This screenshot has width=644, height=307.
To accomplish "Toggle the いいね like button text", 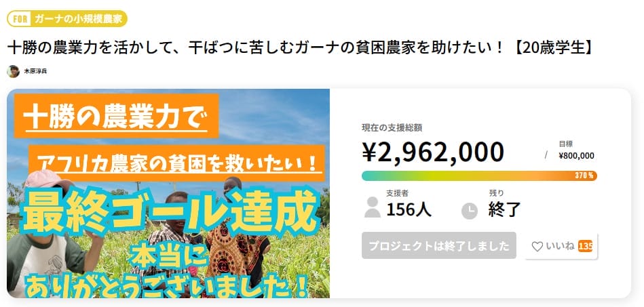I will click(561, 247).
